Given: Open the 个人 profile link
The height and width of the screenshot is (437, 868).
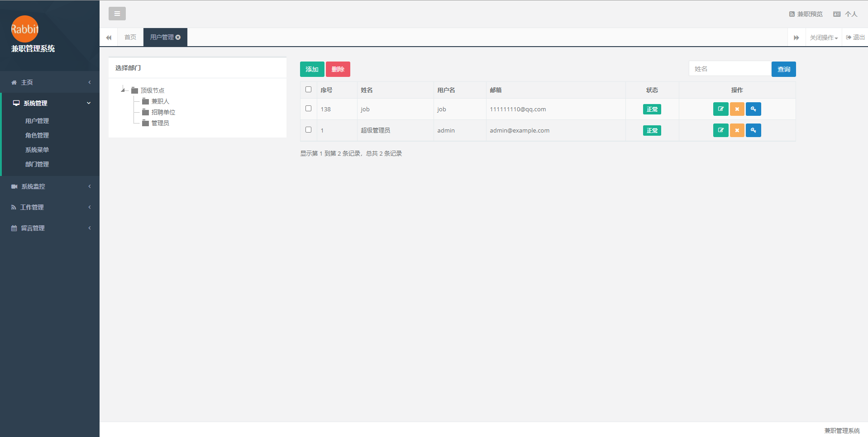Looking at the screenshot, I should tap(845, 14).
